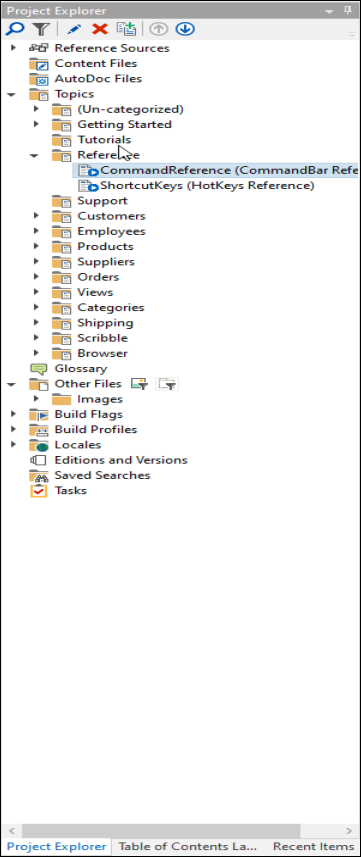This screenshot has width=361, height=857.
Task: Click the blue move down arrow icon
Action: (185, 29)
